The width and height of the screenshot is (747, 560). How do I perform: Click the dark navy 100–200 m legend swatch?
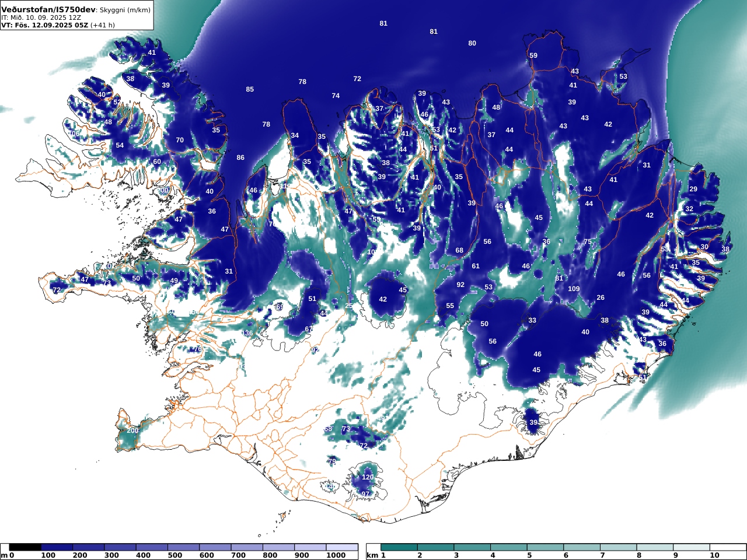57,547
